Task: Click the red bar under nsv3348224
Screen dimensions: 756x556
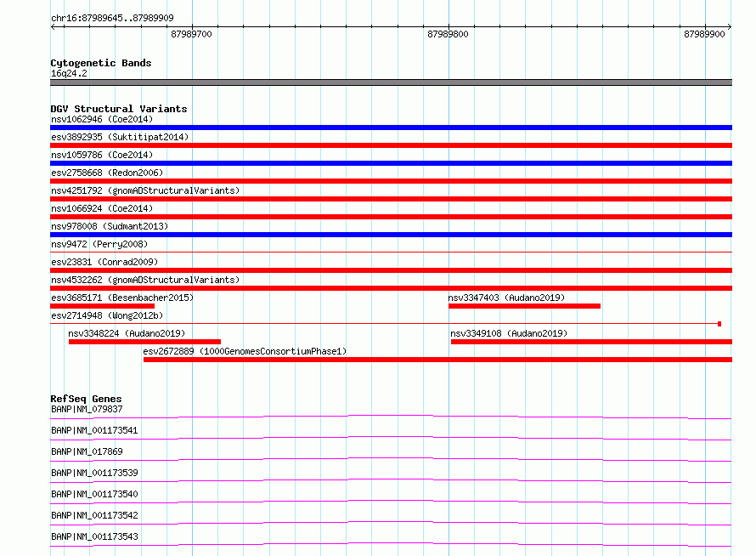Action: click(144, 342)
